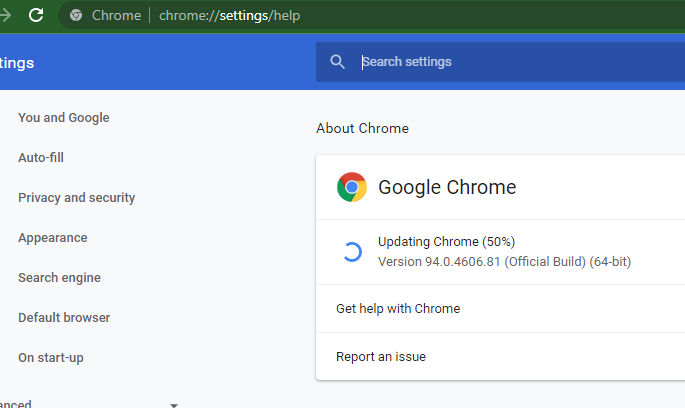Select Default browser section
Image resolution: width=685 pixels, height=408 pixels.
click(x=64, y=318)
